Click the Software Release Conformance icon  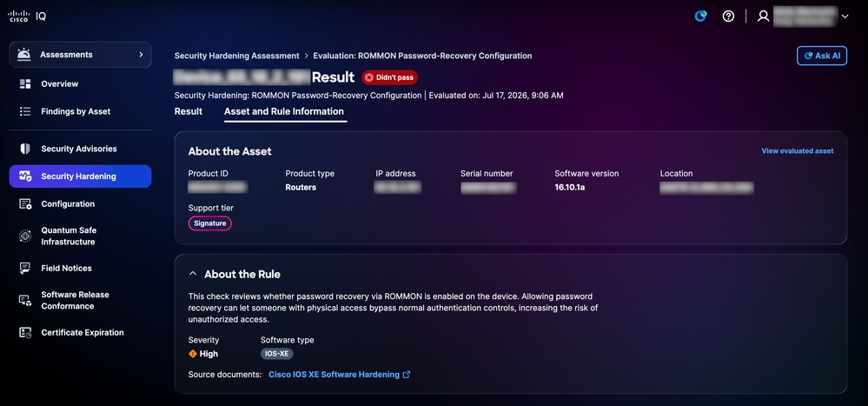25,300
